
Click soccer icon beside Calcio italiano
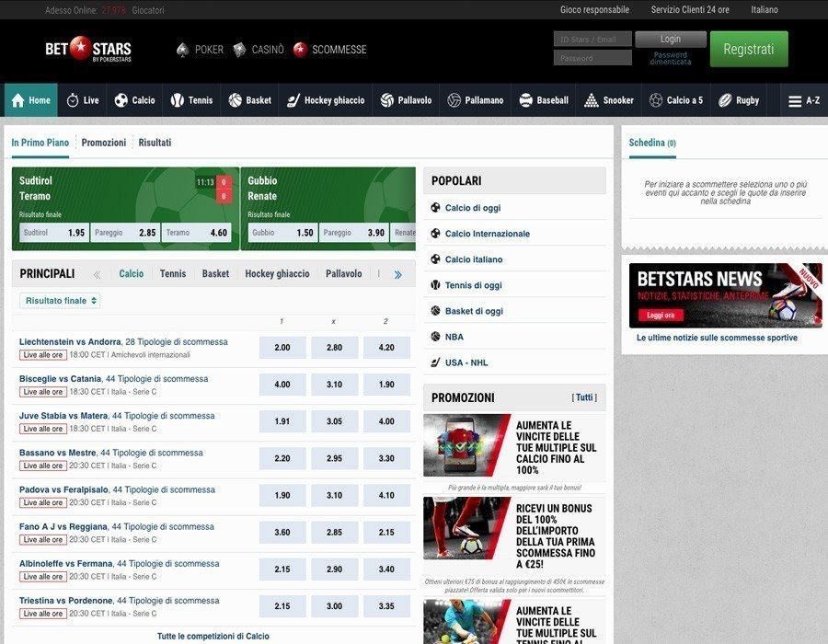(435, 259)
